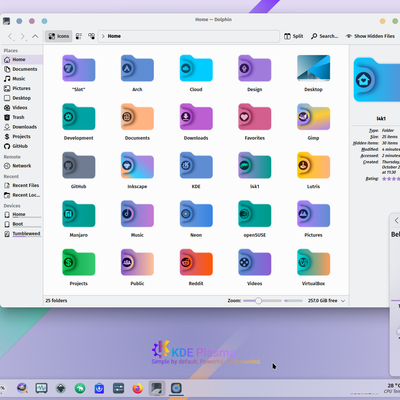The width and height of the screenshot is (400, 400).
Task: Open the "Slot" folder
Action: click(x=79, y=68)
